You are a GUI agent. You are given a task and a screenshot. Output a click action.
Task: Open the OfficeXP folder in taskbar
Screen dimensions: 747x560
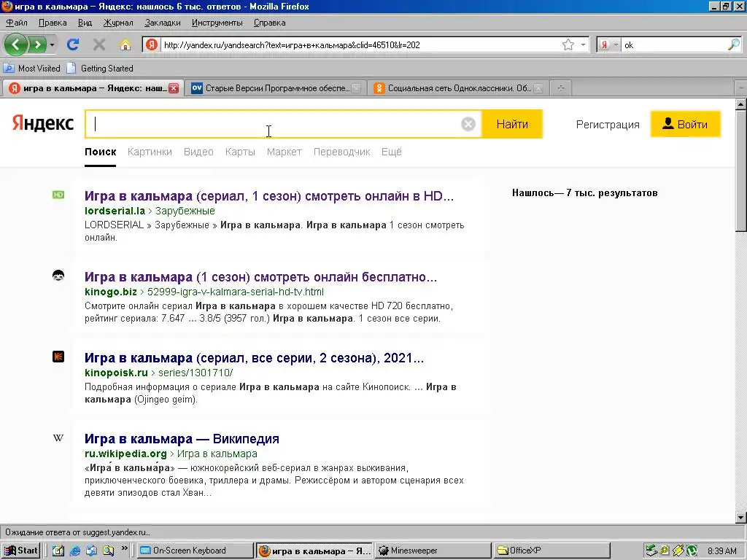(x=551, y=551)
